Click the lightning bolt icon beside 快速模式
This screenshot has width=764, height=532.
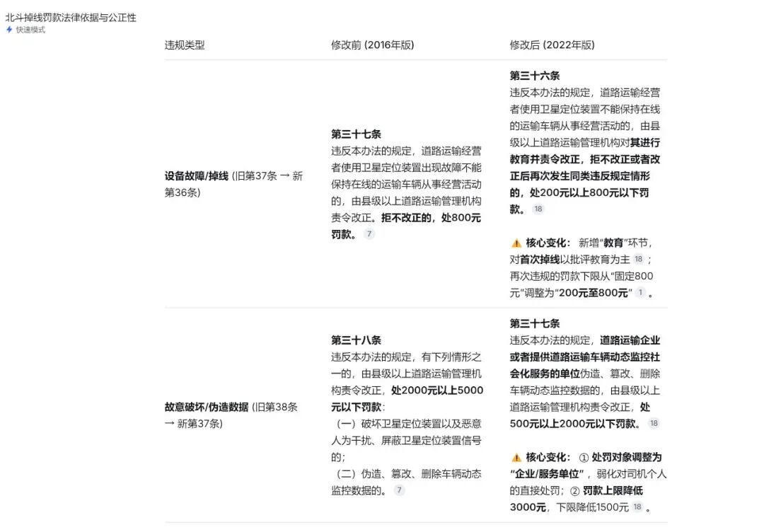[9, 30]
